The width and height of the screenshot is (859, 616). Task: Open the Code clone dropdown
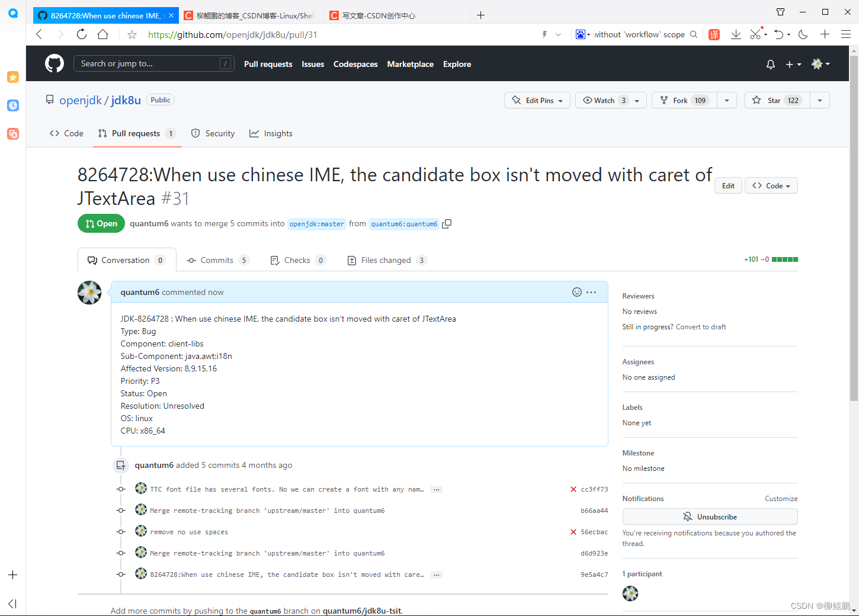771,185
